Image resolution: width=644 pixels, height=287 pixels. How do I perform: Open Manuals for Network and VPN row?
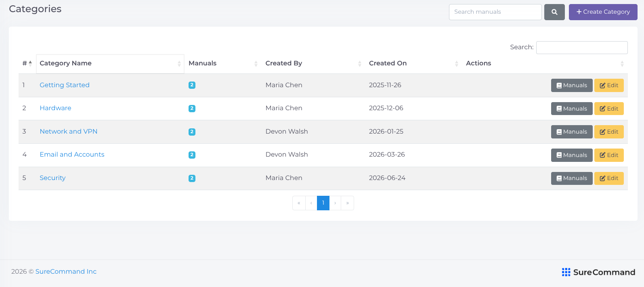pyautogui.click(x=572, y=132)
